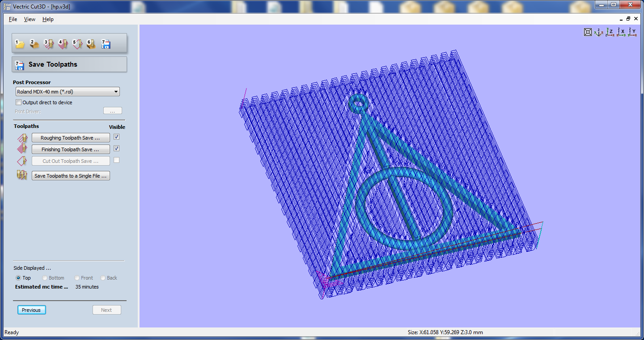
Task: Open step 2 Material Size icon
Action: coord(34,44)
